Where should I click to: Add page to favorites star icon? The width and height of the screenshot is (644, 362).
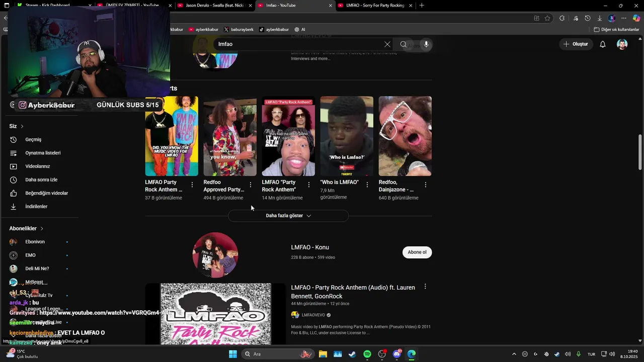[x=547, y=18]
